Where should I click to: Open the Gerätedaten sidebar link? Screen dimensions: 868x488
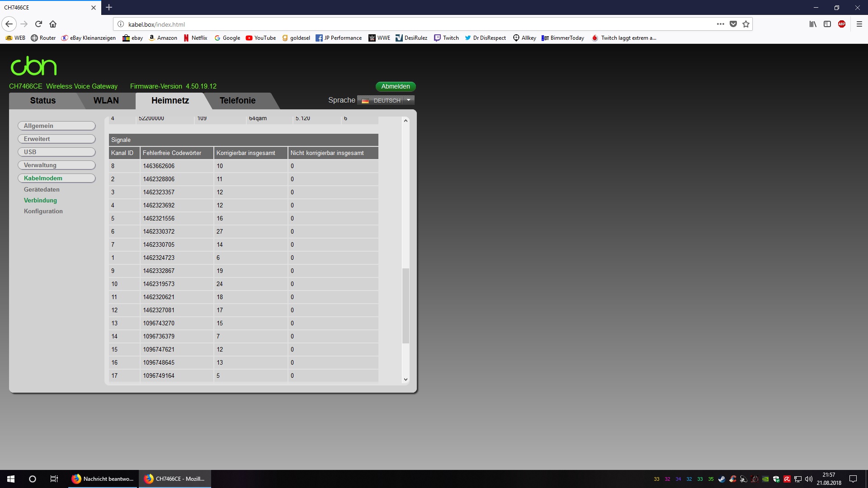coord(42,189)
